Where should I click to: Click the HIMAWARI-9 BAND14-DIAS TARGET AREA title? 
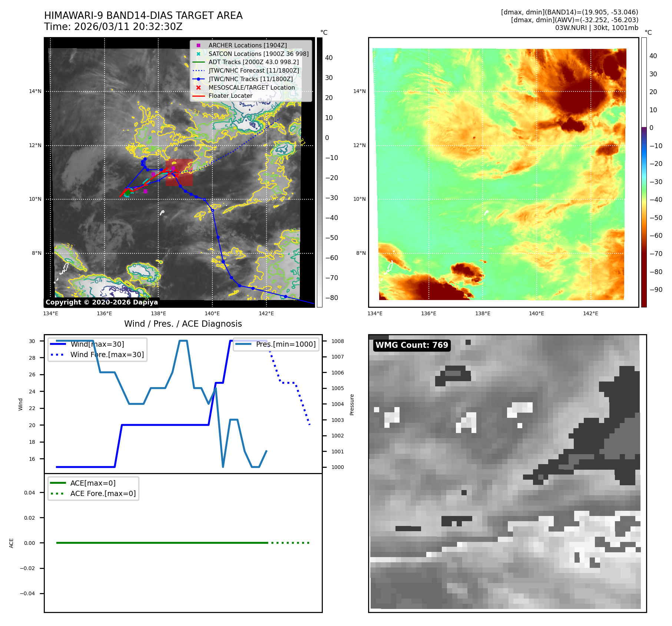pyautogui.click(x=143, y=16)
